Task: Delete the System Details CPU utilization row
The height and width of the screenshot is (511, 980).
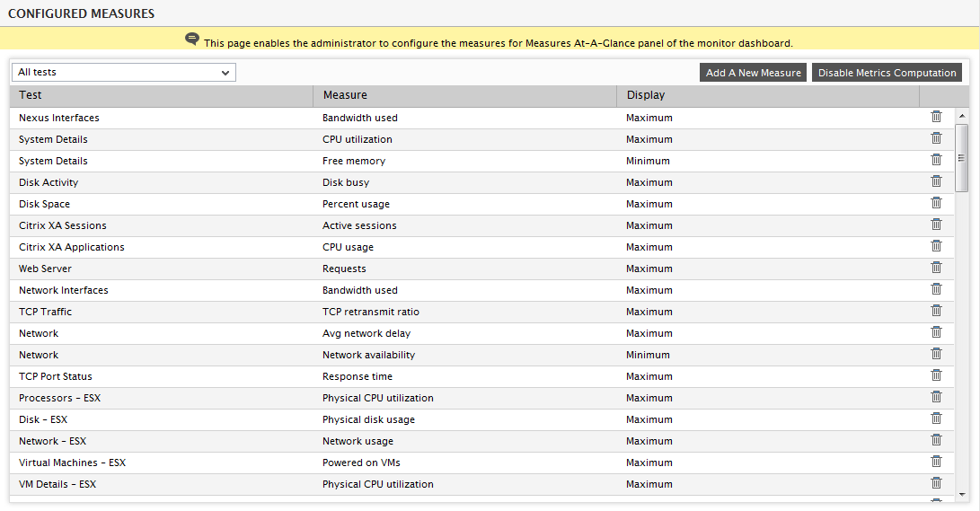Action: [936, 138]
